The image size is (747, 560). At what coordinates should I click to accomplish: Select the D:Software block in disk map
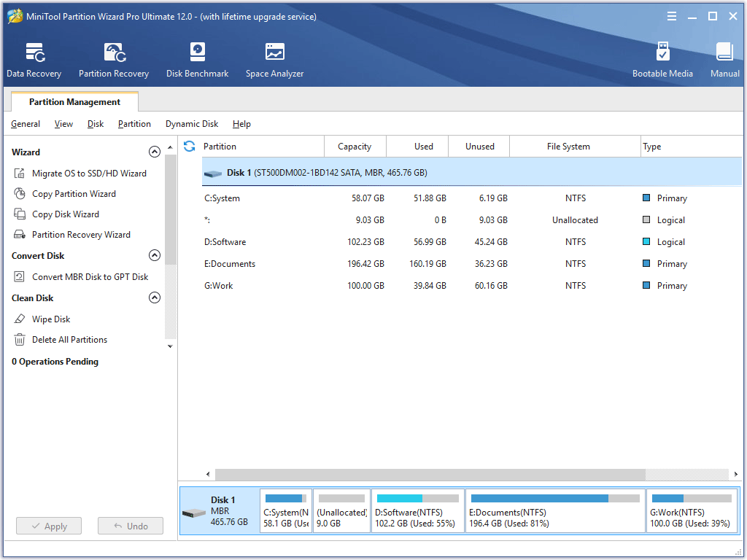(x=417, y=511)
